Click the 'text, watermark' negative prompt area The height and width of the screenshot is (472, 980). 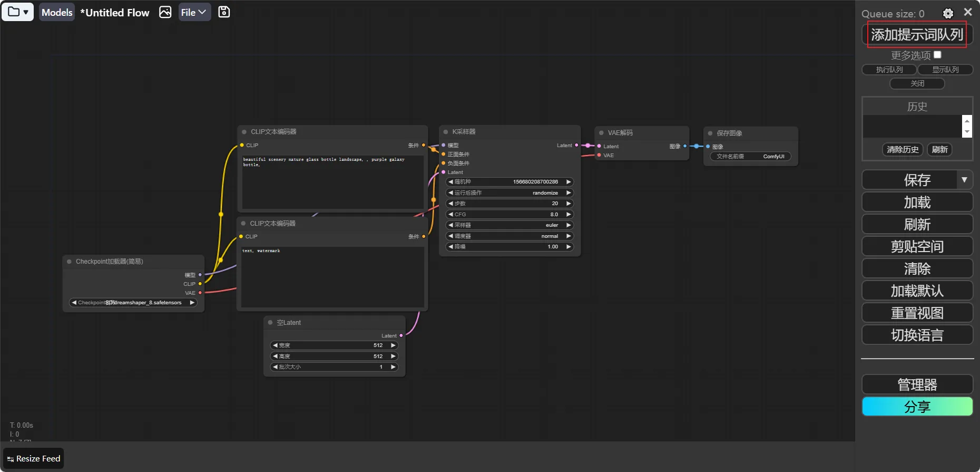tap(332, 277)
